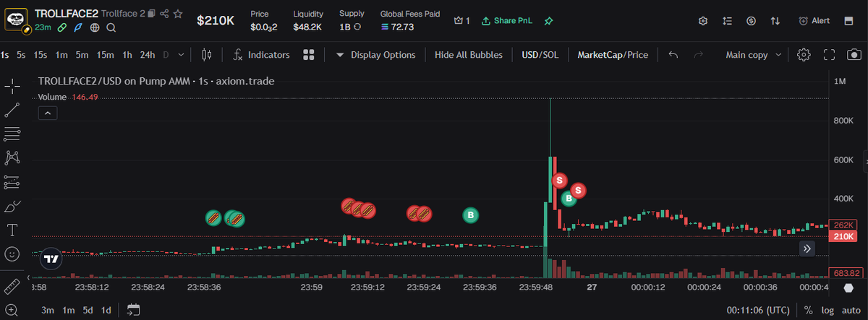
Task: Copy the Trollface 2 token name
Action: [152, 14]
